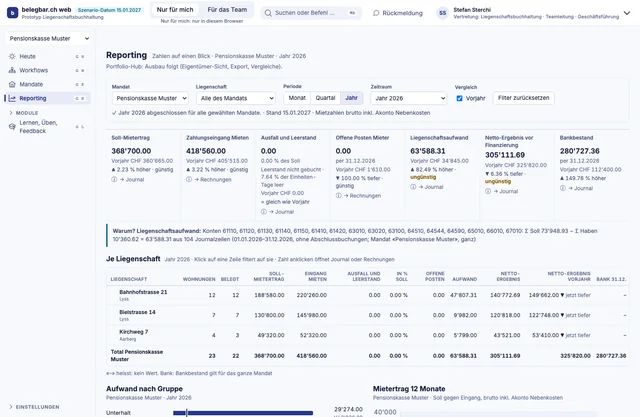640x417 pixels.
Task: Click Soll-Mietertrag value 188'580.00
Action: (x=269, y=295)
